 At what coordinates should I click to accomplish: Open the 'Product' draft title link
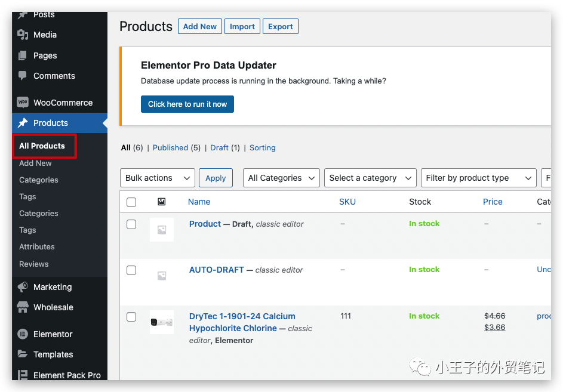(205, 224)
